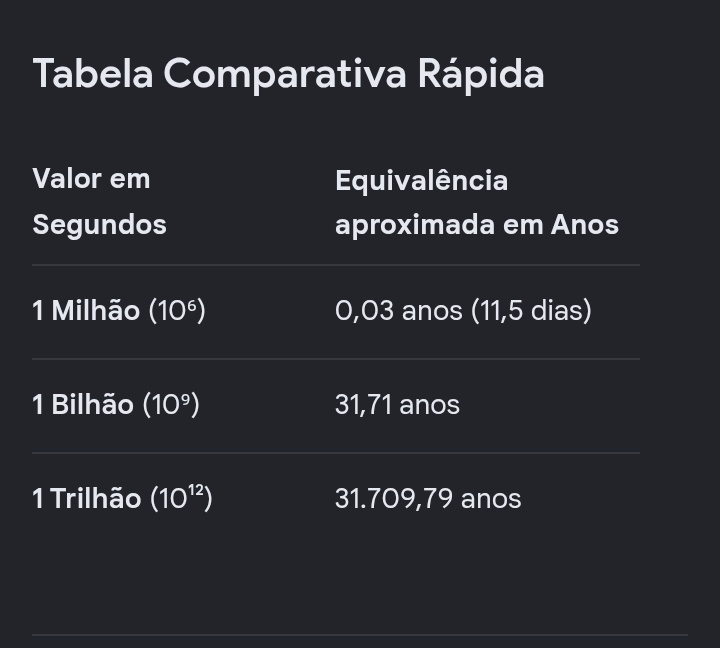Viewport: 720px width, 648px height.
Task: Click the 10⁶ exponent notation
Action: pos(177,310)
